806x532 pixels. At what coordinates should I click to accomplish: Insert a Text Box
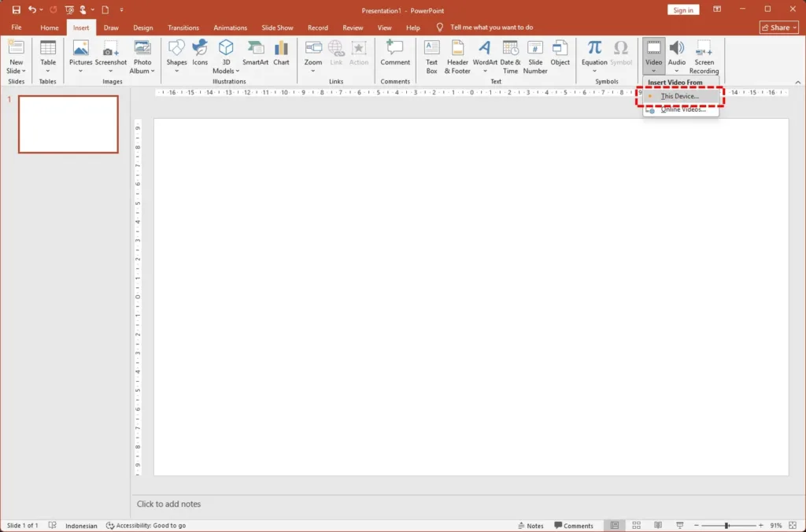point(431,54)
